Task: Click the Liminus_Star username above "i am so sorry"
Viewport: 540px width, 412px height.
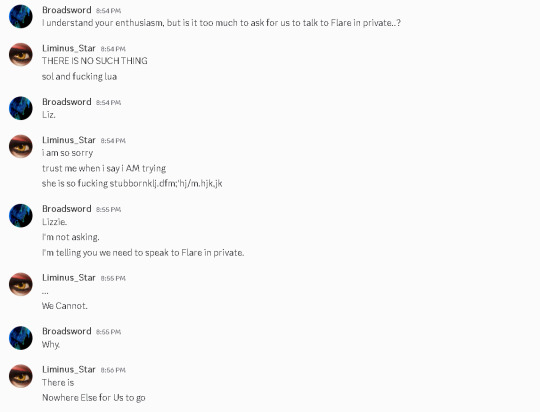Action: coord(69,140)
